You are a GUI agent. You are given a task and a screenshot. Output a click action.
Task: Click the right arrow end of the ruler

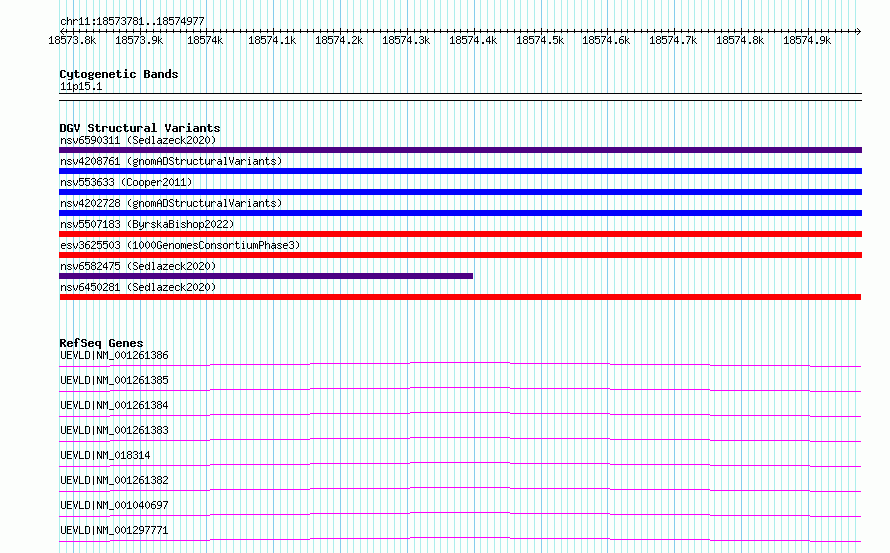click(859, 31)
